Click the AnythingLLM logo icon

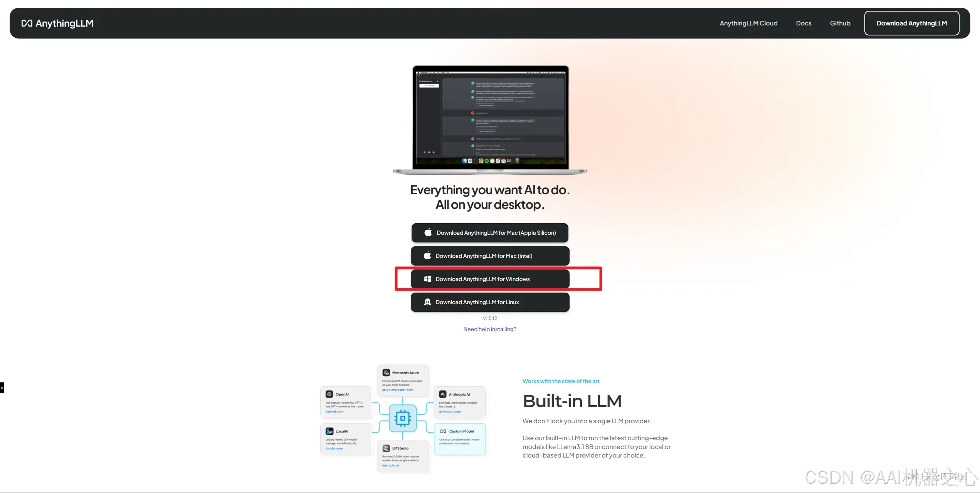(x=27, y=23)
